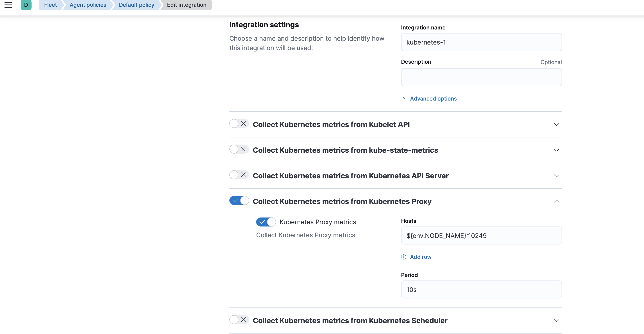
Task: Expand Kubernetes Scheduler section chevron
Action: click(x=556, y=321)
